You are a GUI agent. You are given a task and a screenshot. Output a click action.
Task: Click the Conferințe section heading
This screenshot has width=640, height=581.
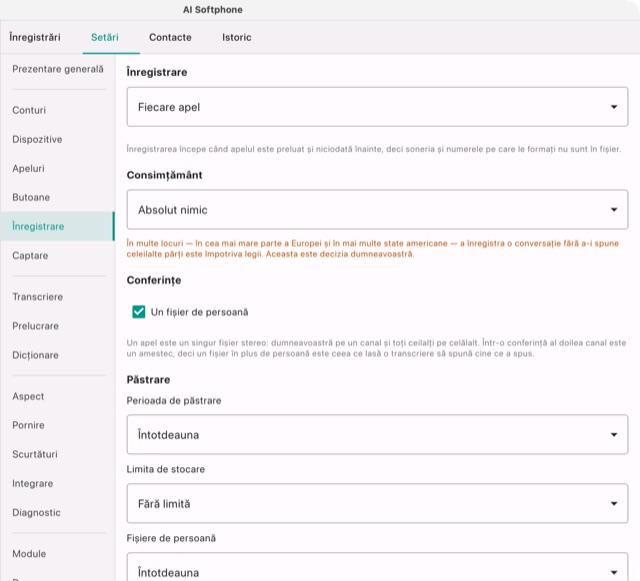pos(154,280)
